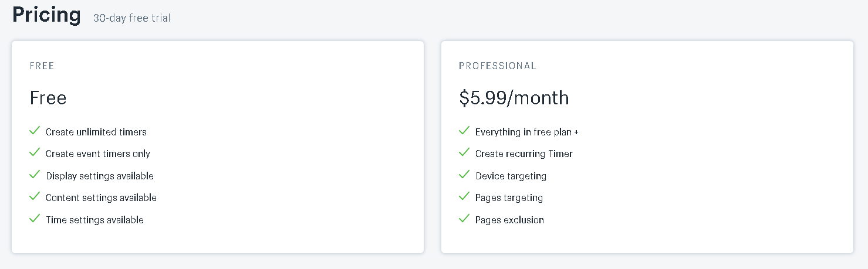Click the Create recurring Timer feature text

click(523, 154)
